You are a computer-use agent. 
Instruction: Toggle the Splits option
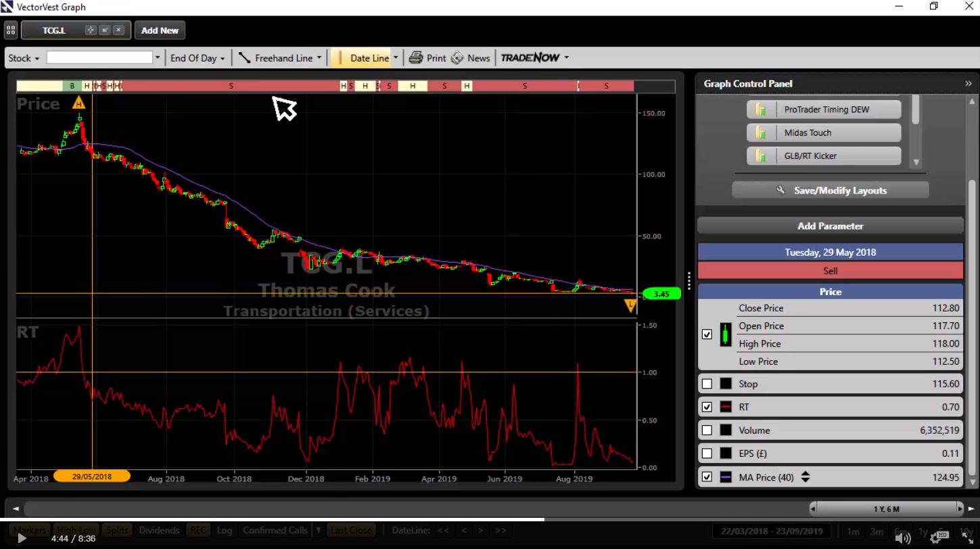click(118, 530)
